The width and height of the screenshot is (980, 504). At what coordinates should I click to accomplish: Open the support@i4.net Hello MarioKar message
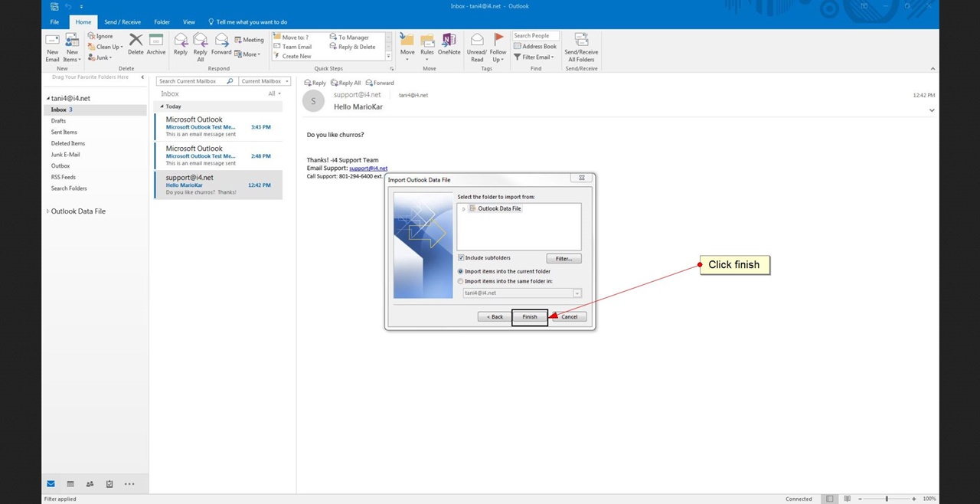click(x=218, y=185)
